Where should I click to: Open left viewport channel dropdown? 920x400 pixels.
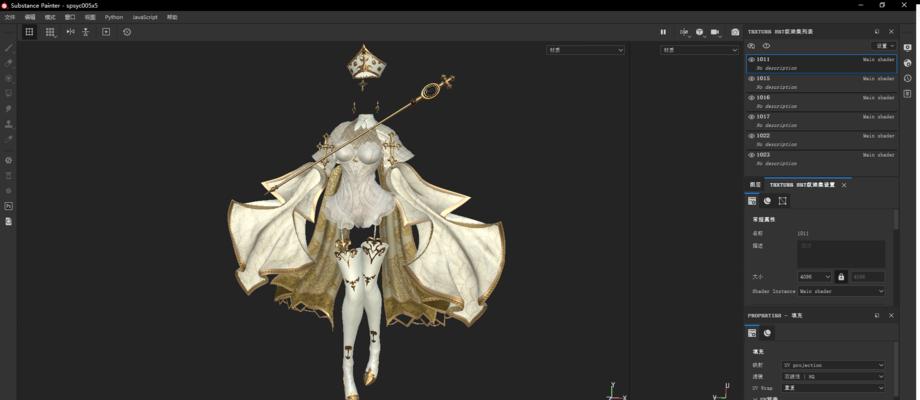tap(585, 50)
